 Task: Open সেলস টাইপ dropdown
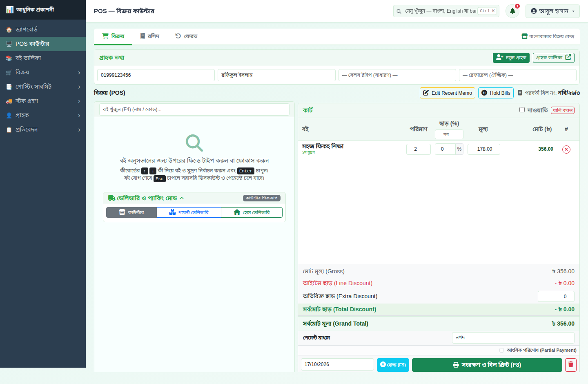click(x=397, y=75)
